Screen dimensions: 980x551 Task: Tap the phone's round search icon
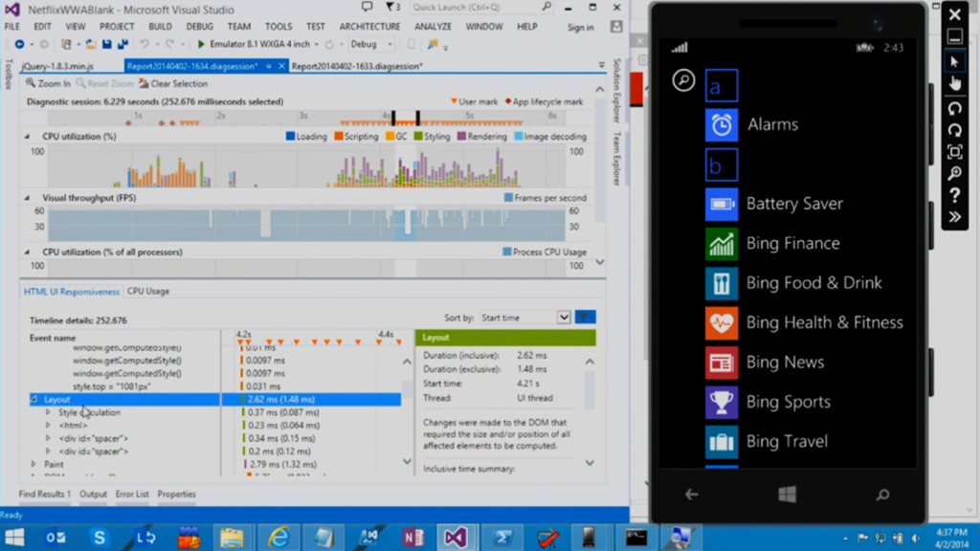pyautogui.click(x=683, y=80)
